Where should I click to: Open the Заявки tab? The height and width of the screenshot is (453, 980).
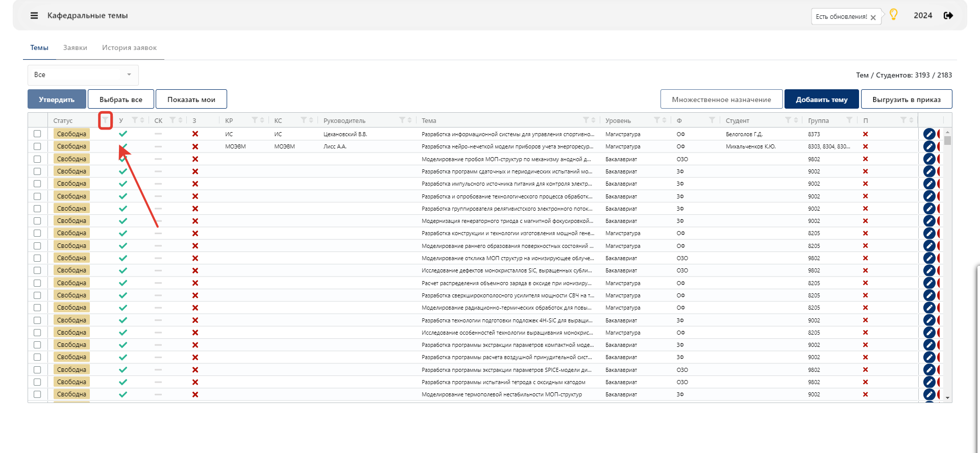coord(75,47)
